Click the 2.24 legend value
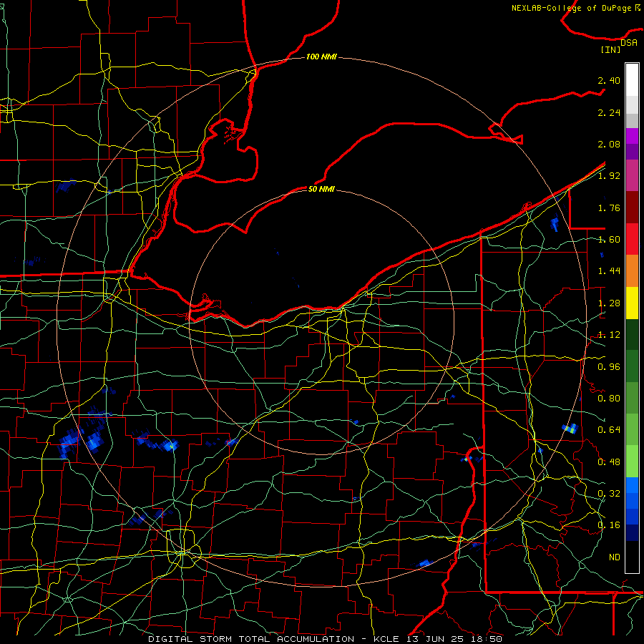The width and height of the screenshot is (644, 644). (x=609, y=112)
